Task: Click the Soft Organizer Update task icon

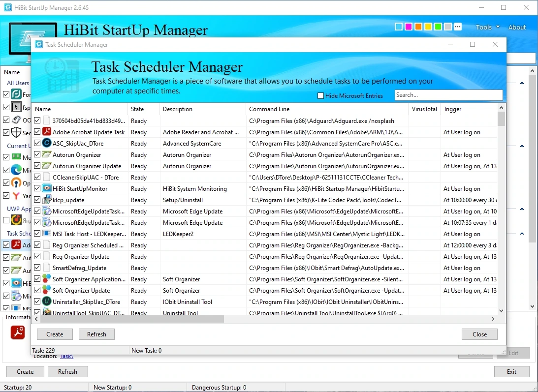Action: coord(47,290)
